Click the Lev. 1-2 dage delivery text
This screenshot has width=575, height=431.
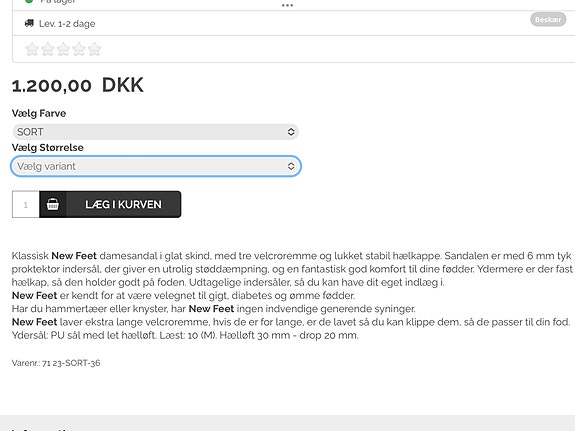coord(67,24)
